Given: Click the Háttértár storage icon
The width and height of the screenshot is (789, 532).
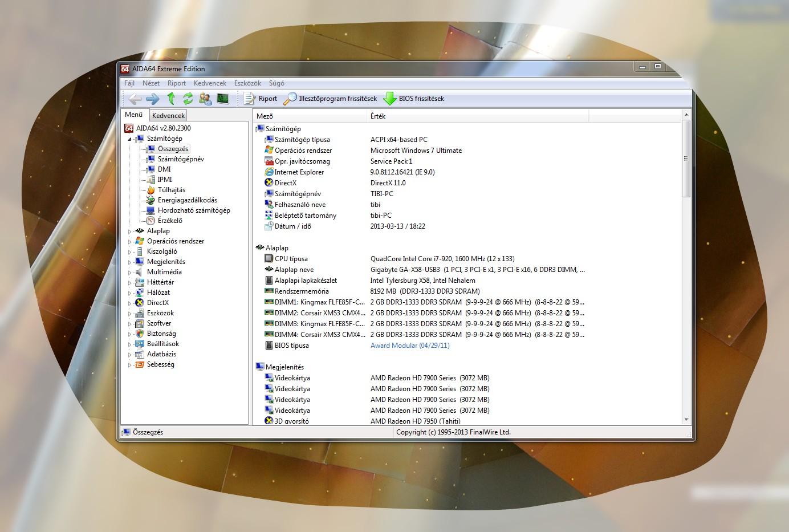Looking at the screenshot, I should point(140,282).
